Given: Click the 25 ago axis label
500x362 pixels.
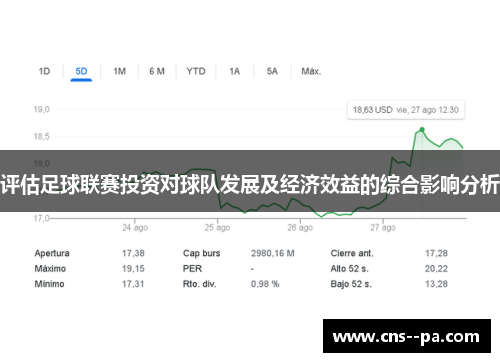Looking at the screenshot, I should coord(217,228).
